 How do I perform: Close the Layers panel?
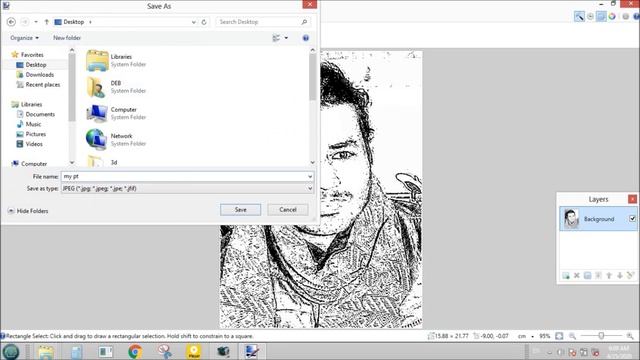(632, 199)
